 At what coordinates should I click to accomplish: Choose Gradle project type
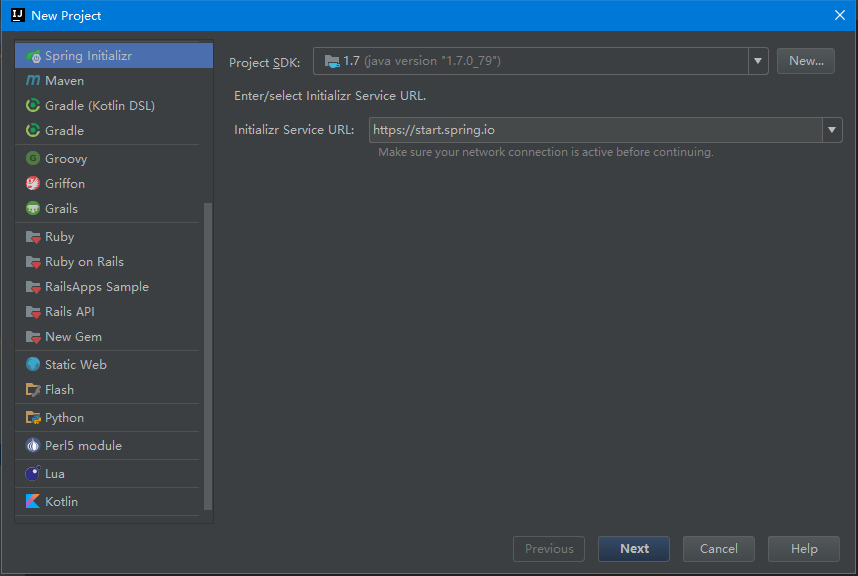tap(114, 130)
